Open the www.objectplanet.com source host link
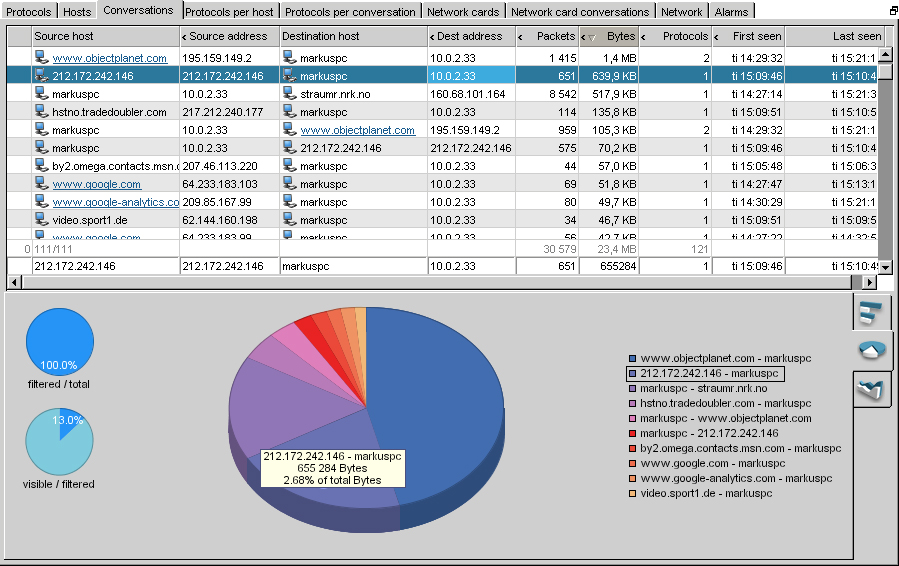 [x=110, y=58]
